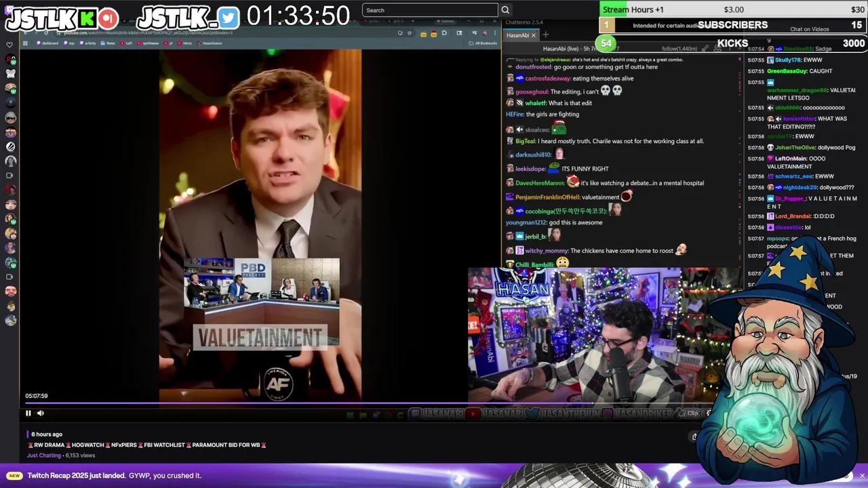Open the intros bookmark
This screenshot has width=868, height=488.
coord(185,43)
